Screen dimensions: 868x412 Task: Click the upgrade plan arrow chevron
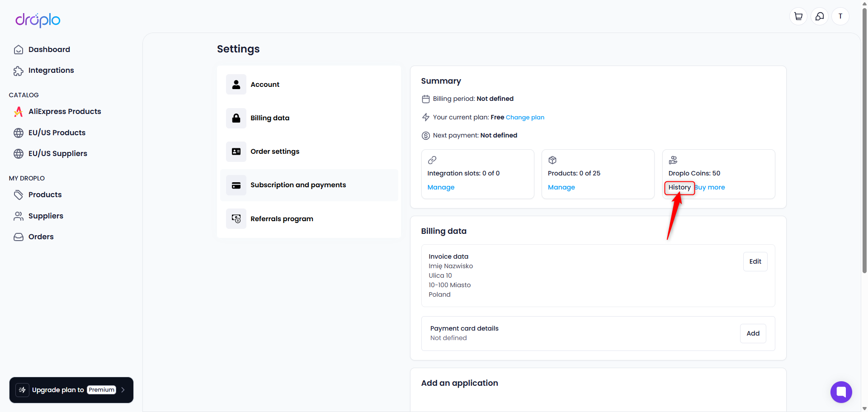pos(123,390)
